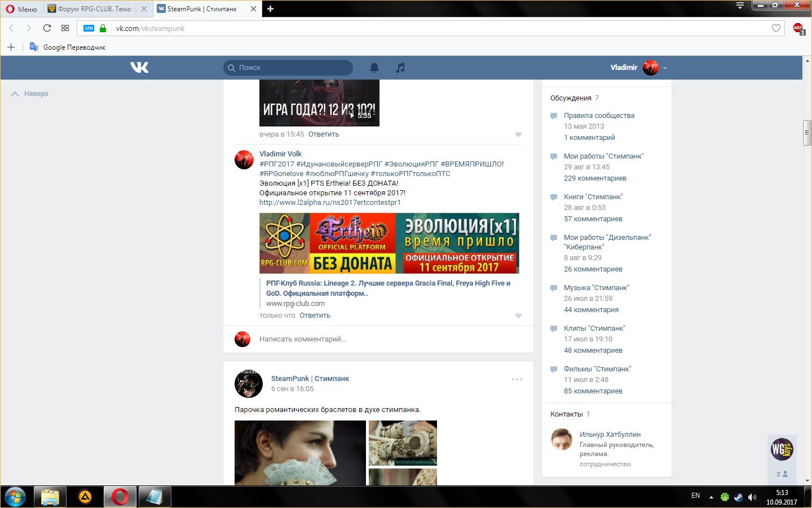Screen dimensions: 812x508
Task: Open the Обсуждения section header
Action: click(x=571, y=98)
